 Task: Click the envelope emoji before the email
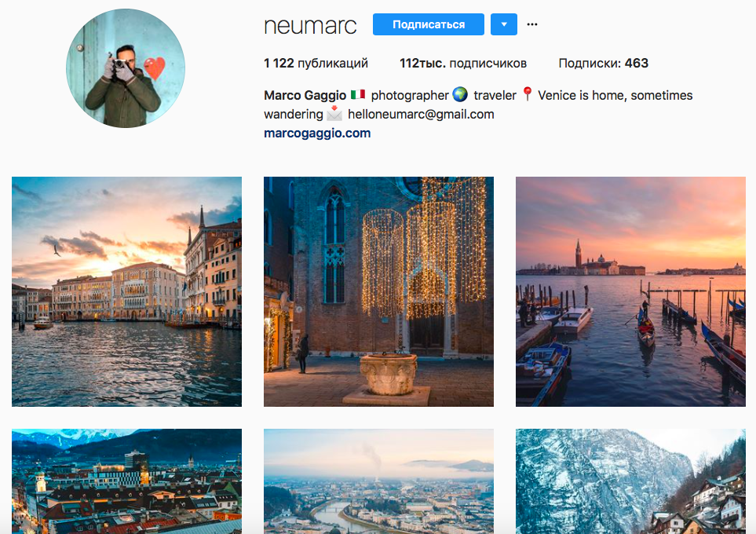click(335, 114)
